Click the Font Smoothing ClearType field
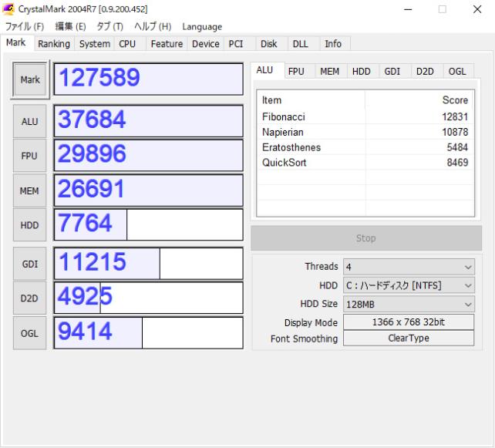Viewport: 495px width, 448px height. 409,339
